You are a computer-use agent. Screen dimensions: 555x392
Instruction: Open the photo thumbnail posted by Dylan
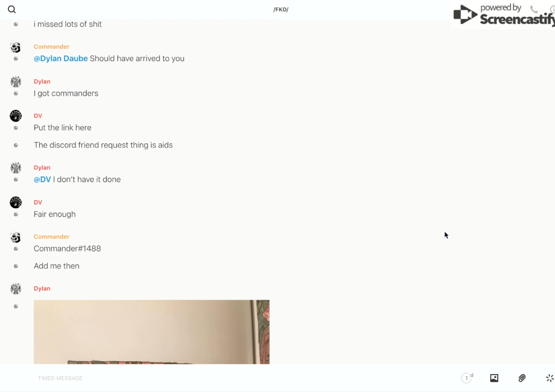pos(151,332)
